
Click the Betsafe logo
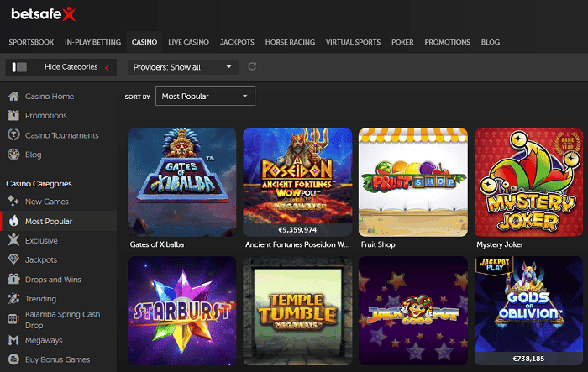43,14
